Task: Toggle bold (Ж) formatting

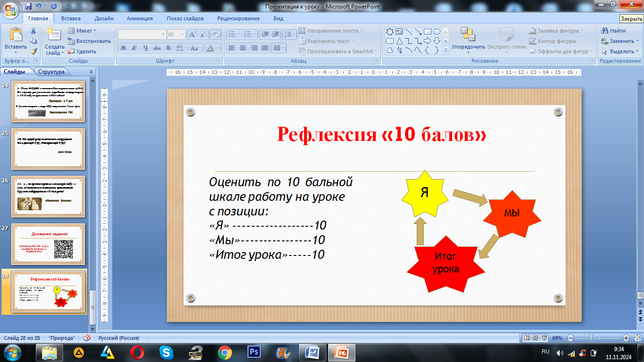Action: 123,48
